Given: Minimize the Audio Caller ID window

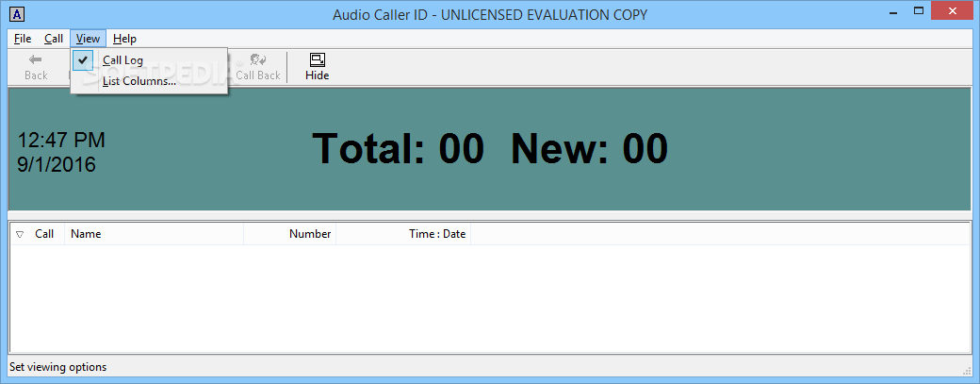Looking at the screenshot, I should pos(891,10).
